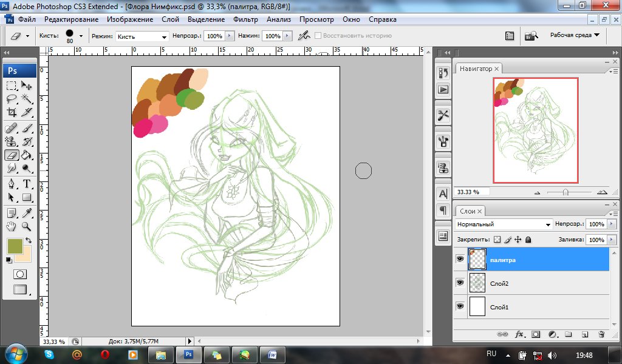Select the Paint Bucket tool

point(27,155)
